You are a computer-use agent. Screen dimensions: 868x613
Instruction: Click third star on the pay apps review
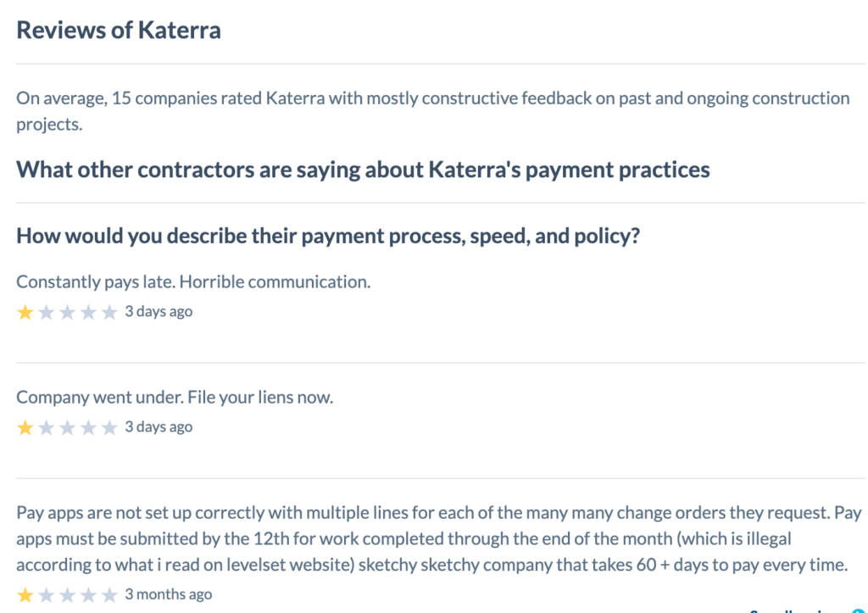tap(67, 594)
